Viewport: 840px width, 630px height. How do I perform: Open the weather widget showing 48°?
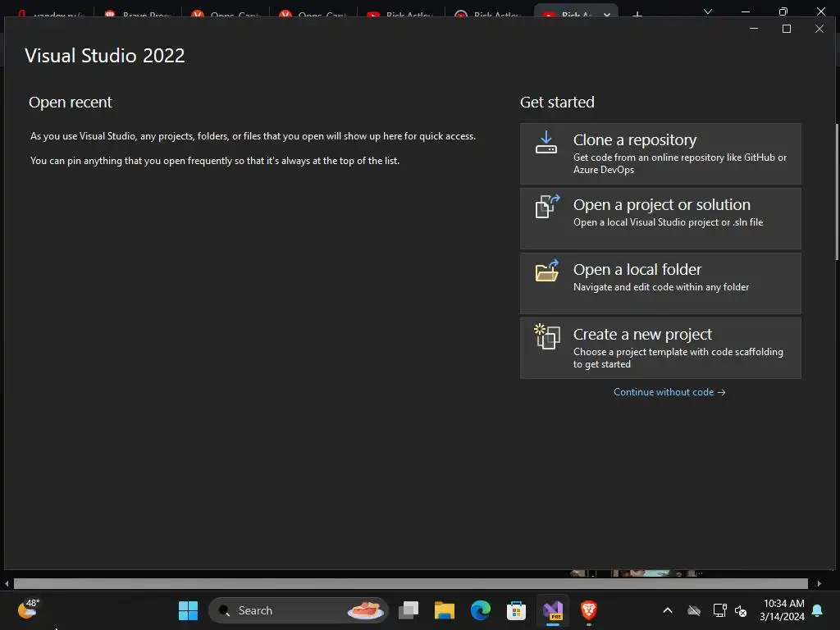[x=28, y=609]
